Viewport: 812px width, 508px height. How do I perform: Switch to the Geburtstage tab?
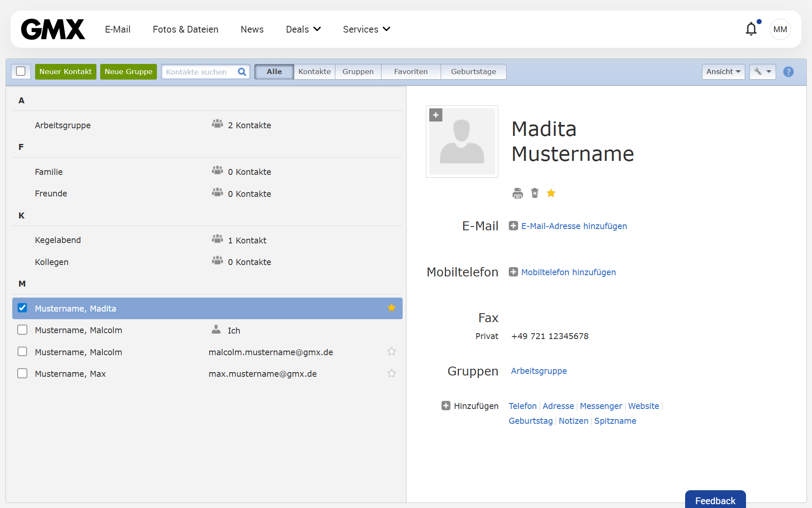pos(473,72)
